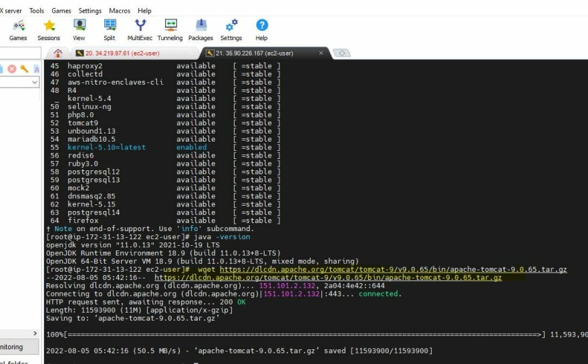588x364 pixels.
Task: Open the X server menu
Action: pyautogui.click(x=11, y=11)
